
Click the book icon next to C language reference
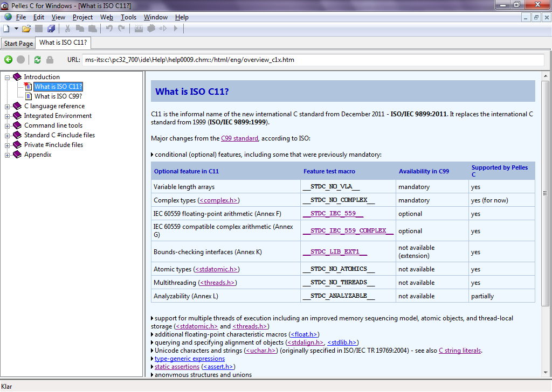click(17, 106)
